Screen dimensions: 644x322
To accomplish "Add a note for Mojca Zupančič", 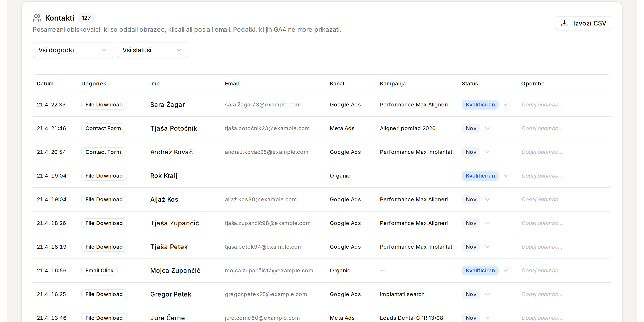I will 542,271.
